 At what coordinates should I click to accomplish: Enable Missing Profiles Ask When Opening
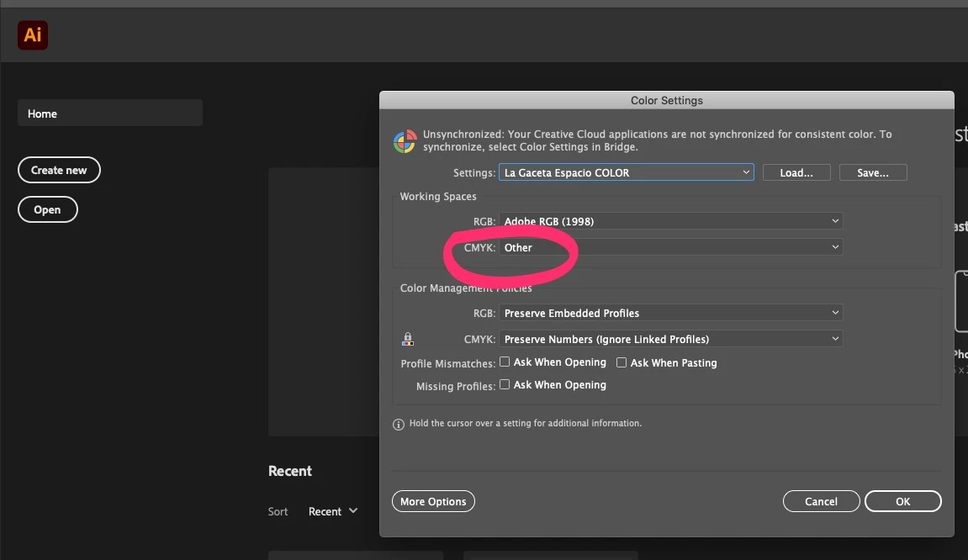(x=505, y=384)
